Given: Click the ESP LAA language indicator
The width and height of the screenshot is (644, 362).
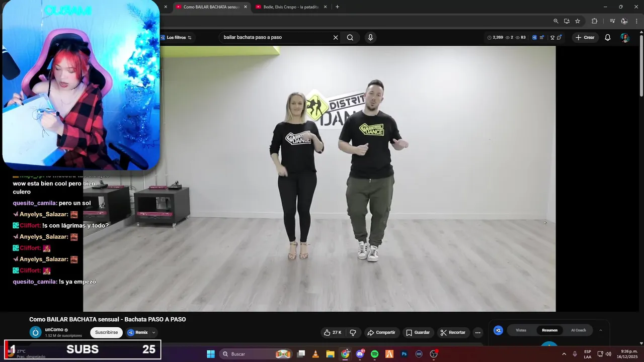Looking at the screenshot, I should 588,354.
